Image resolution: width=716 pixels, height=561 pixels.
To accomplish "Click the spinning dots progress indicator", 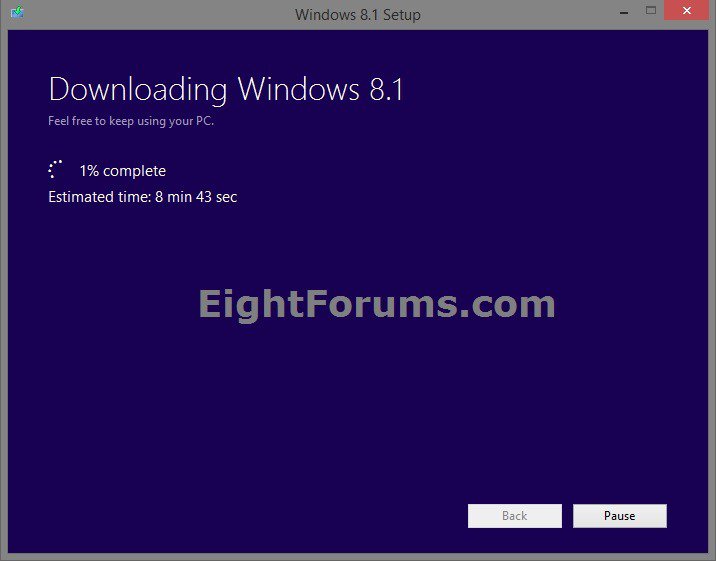I will (x=56, y=170).
